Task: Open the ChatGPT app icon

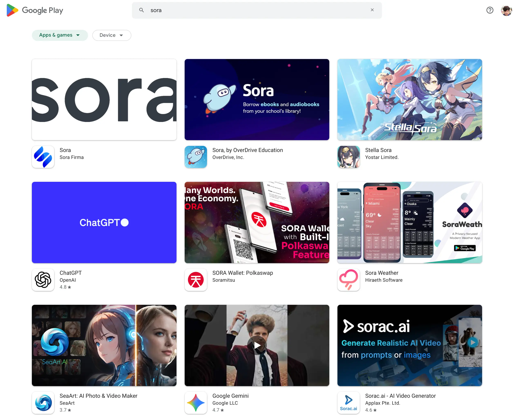Action: coord(43,279)
